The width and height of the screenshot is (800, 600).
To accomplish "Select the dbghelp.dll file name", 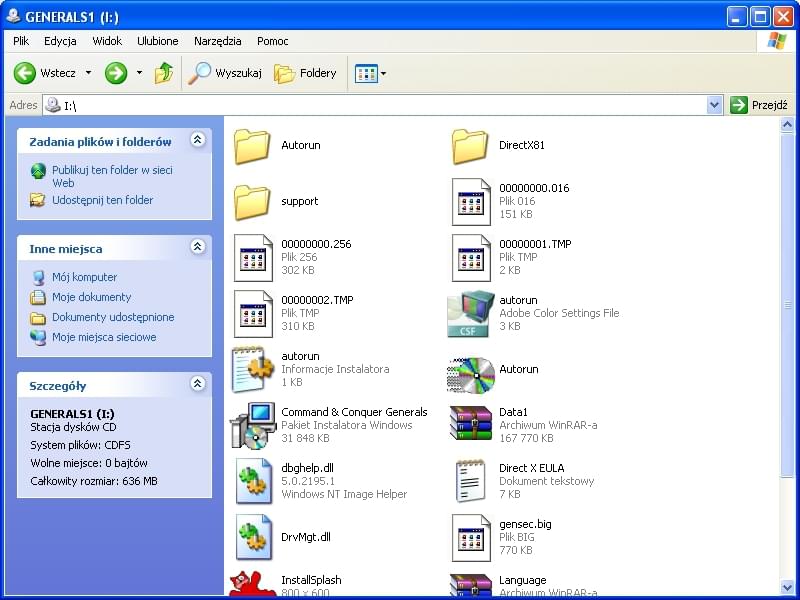I will pos(307,468).
